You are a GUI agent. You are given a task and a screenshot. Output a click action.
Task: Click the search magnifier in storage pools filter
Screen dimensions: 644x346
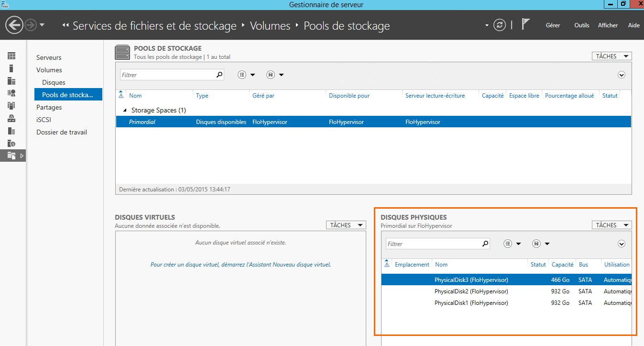219,75
